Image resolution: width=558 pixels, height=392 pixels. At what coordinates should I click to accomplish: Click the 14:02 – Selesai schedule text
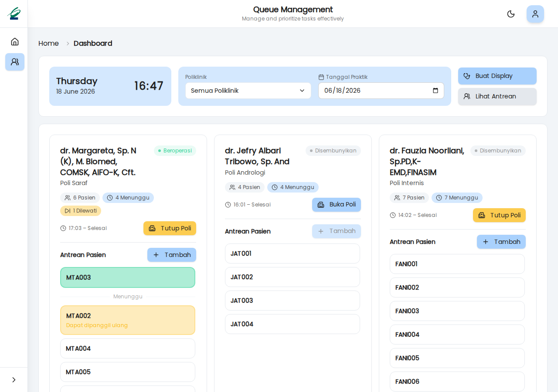click(417, 215)
